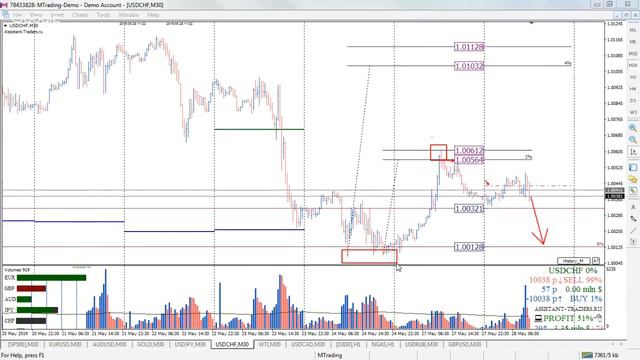Click the AT button beside History_M
640x360 pixels.
pyautogui.click(x=596, y=260)
